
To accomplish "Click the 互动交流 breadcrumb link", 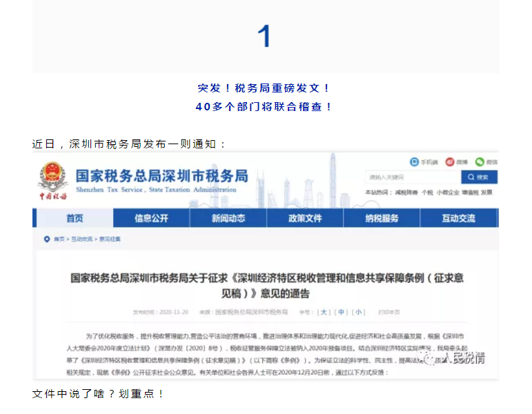I will click(82, 239).
